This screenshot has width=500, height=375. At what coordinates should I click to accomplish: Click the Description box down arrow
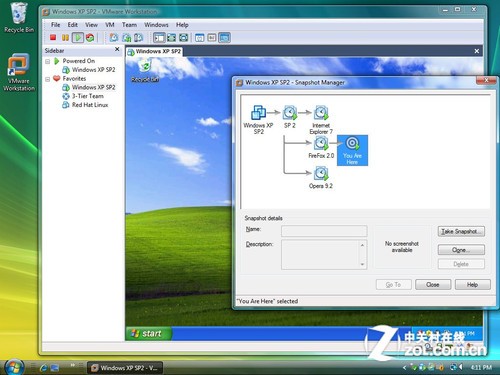coord(362,265)
